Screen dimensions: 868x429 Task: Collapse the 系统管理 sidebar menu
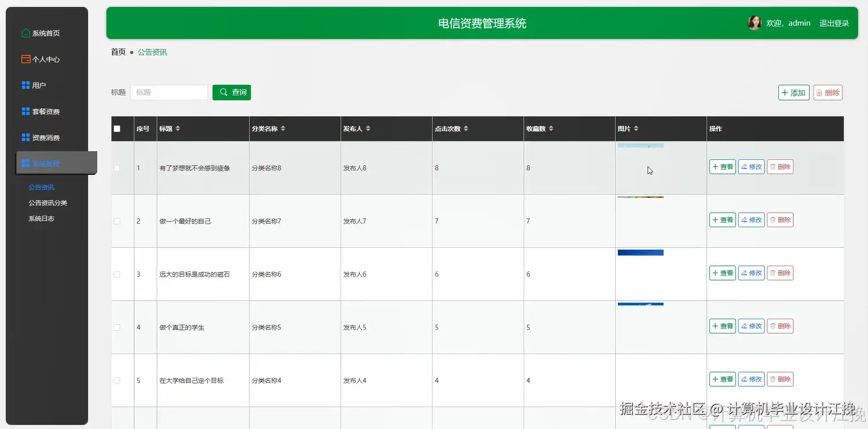(56, 163)
